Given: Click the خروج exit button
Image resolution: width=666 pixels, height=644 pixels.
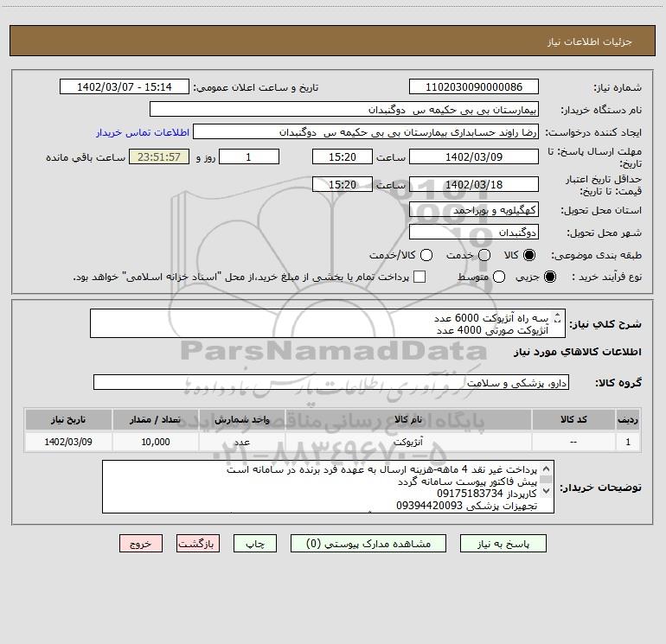Looking at the screenshot, I should coord(141,544).
